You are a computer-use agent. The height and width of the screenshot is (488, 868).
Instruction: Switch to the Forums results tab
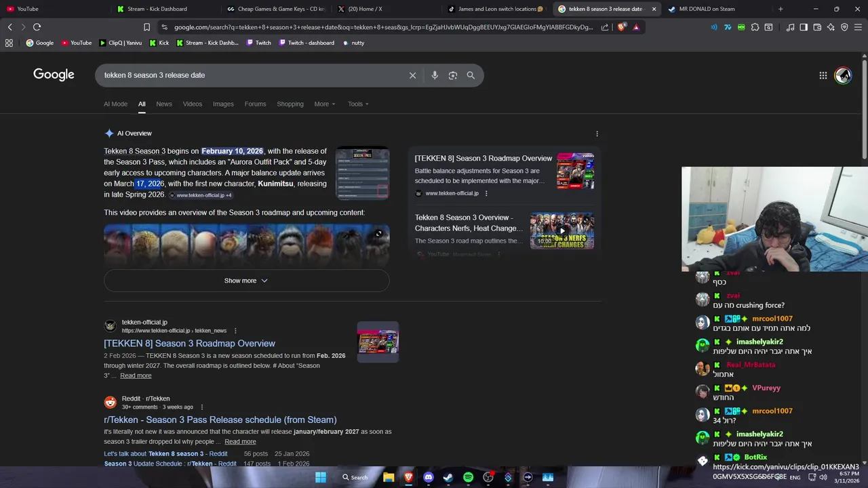(255, 104)
